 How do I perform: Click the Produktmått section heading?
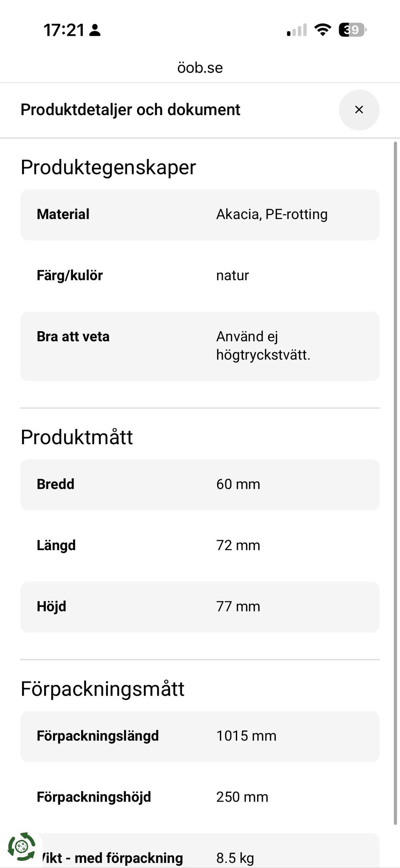77,437
